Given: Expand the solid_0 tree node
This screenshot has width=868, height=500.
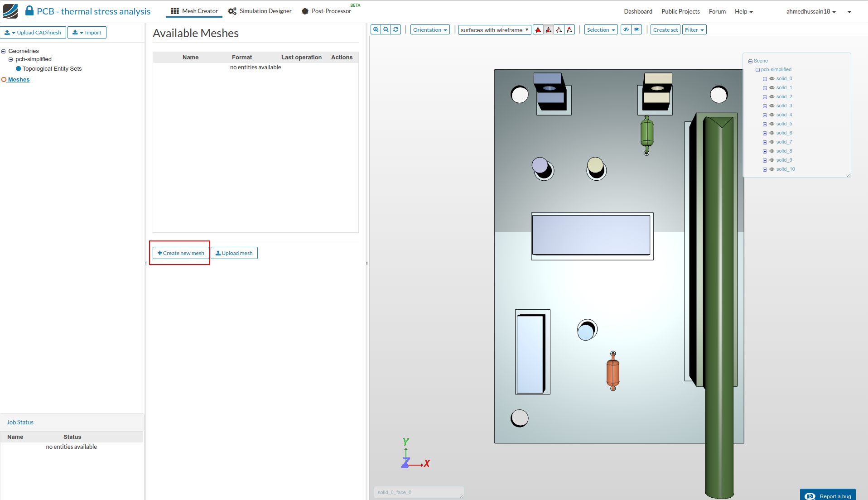Looking at the screenshot, I should [765, 79].
